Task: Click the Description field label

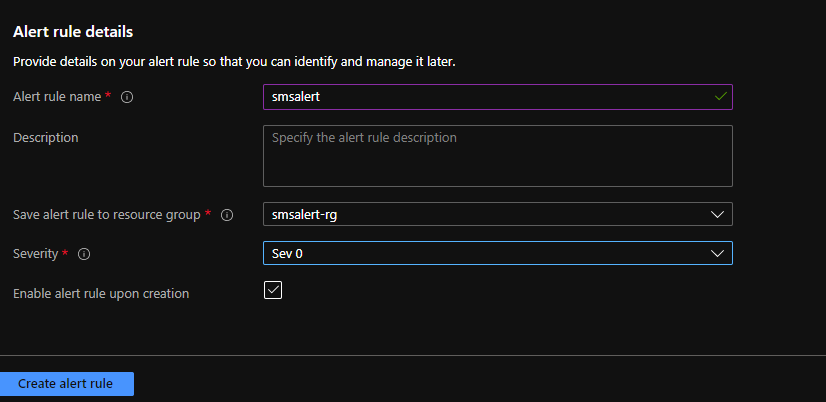Action: tap(46, 138)
